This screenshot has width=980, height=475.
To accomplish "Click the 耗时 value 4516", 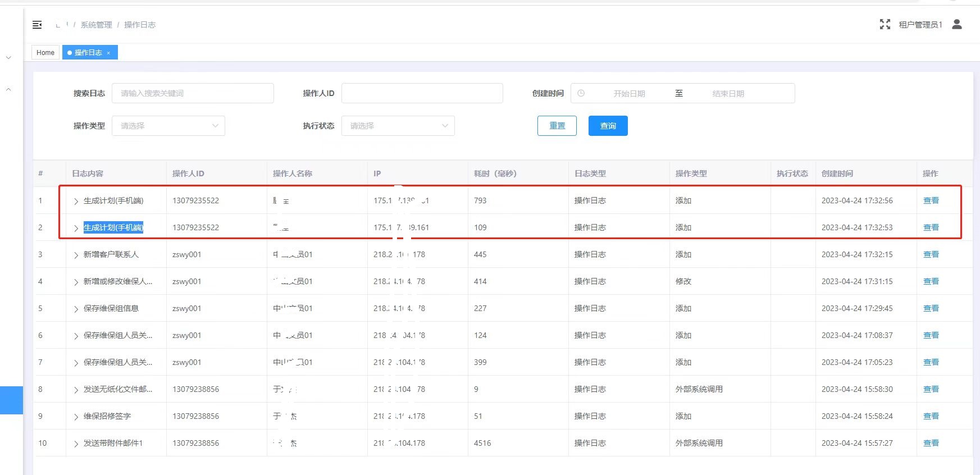I will click(482, 443).
